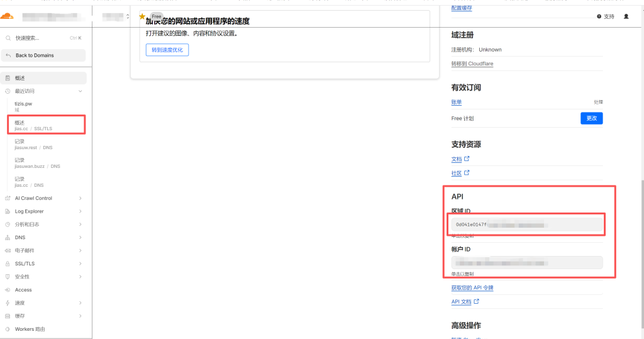Click external link icon beside API 文档
This screenshot has width=644, height=339.
click(x=477, y=301)
